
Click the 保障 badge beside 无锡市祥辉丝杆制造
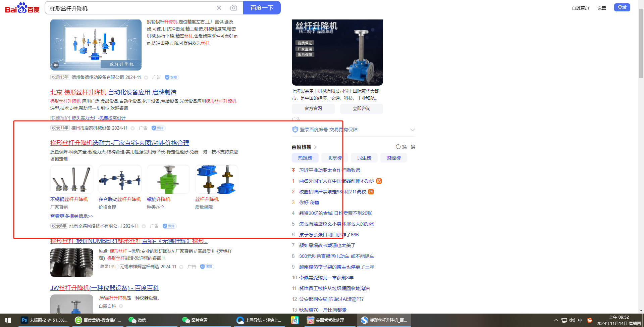[207, 267]
